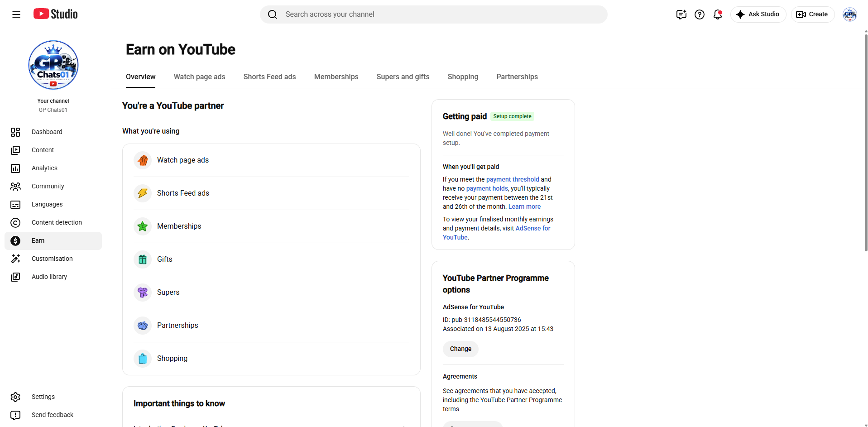Open the Supers list row
This screenshot has width=868, height=427.
pos(271,293)
